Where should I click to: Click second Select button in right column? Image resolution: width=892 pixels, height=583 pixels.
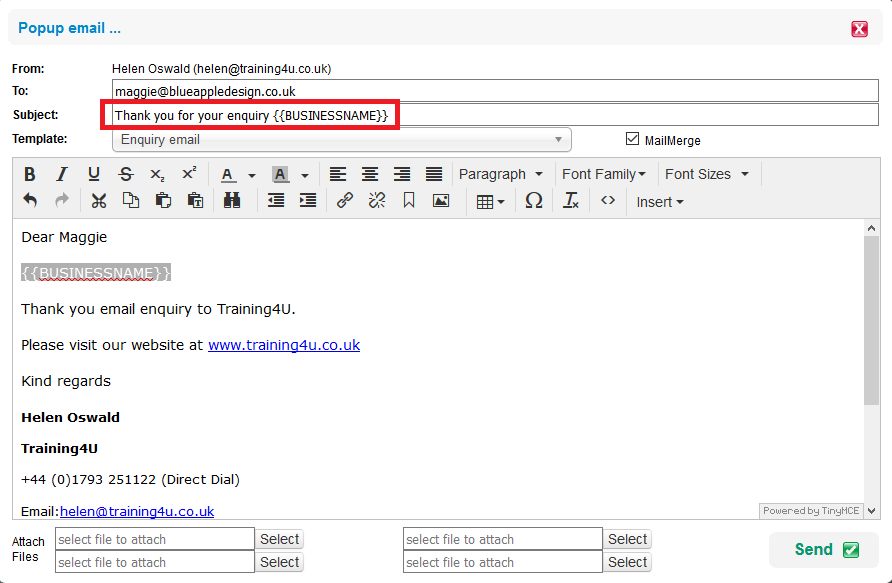[627, 562]
